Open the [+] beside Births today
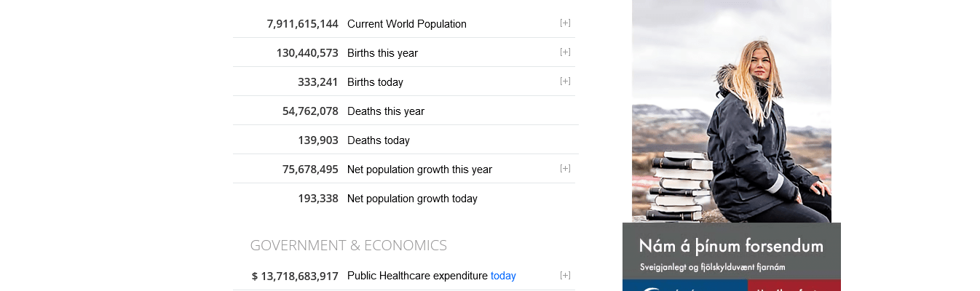This screenshot has width=980, height=291. [565, 81]
